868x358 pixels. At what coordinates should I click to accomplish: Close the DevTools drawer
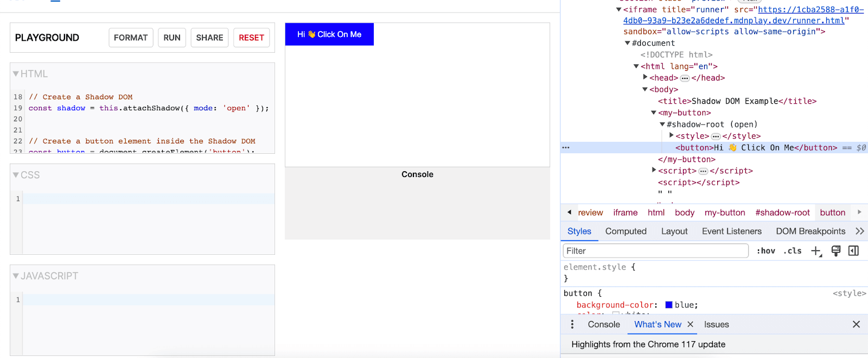point(856,324)
